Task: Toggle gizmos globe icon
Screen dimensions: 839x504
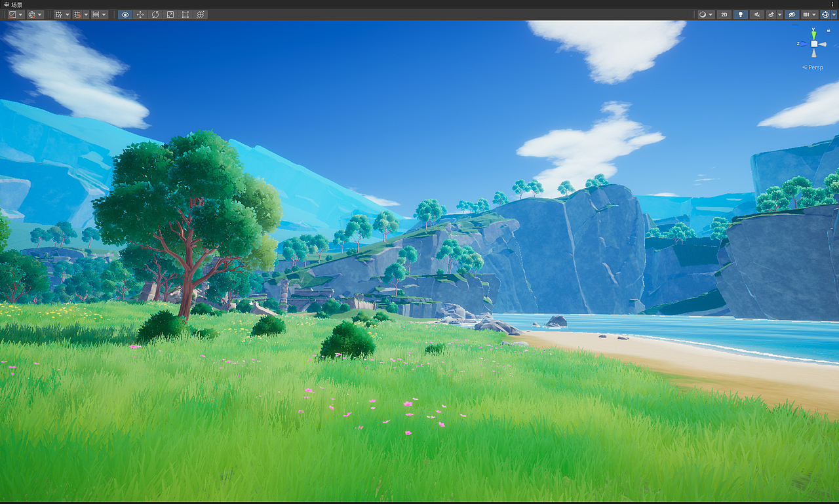Action: pos(825,14)
